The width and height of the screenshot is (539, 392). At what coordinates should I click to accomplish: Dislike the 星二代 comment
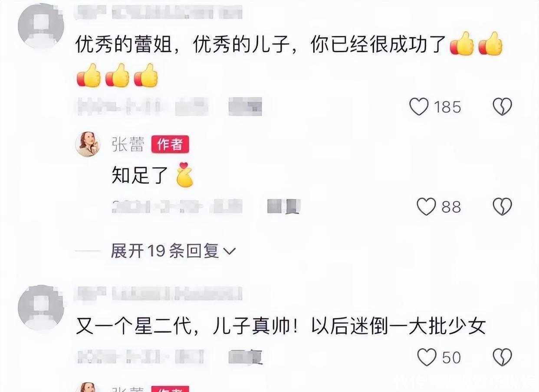(502, 357)
